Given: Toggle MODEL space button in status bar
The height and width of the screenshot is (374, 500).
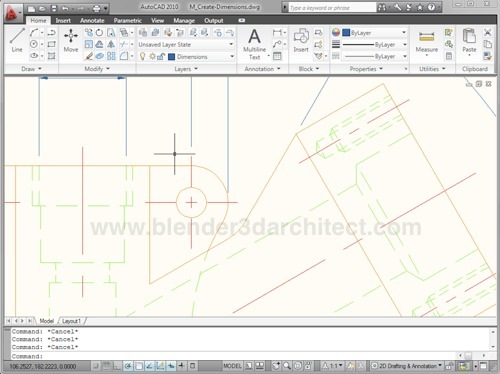Looking at the screenshot, I should pyautogui.click(x=232, y=366).
